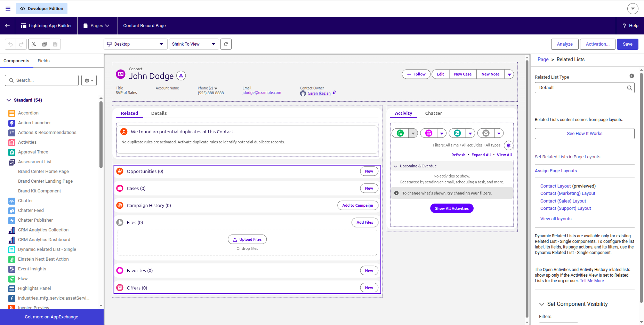Click the Approval Trace component icon

click(12, 152)
